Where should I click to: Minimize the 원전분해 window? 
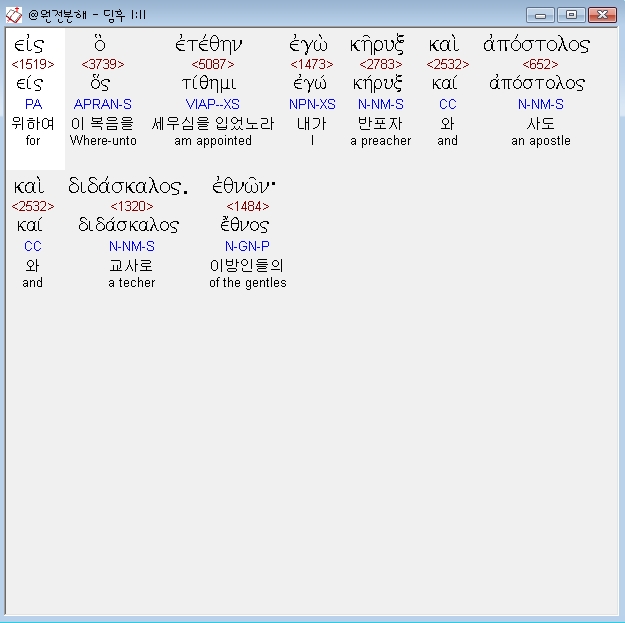pyautogui.click(x=540, y=15)
